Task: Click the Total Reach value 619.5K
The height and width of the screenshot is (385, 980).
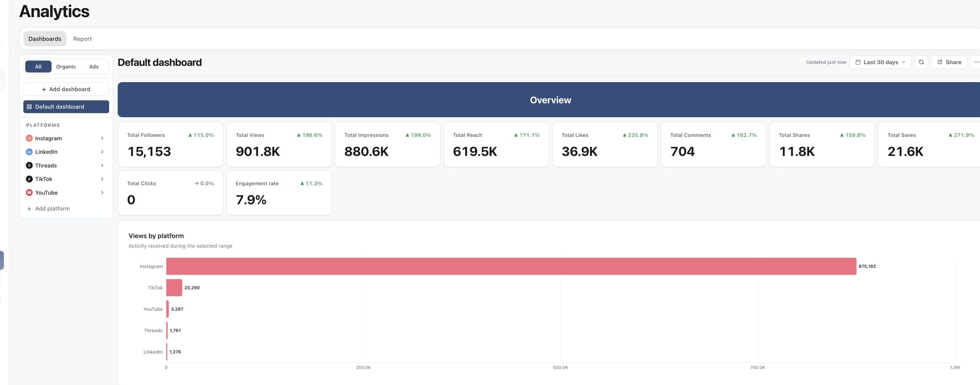Action: pyautogui.click(x=475, y=151)
